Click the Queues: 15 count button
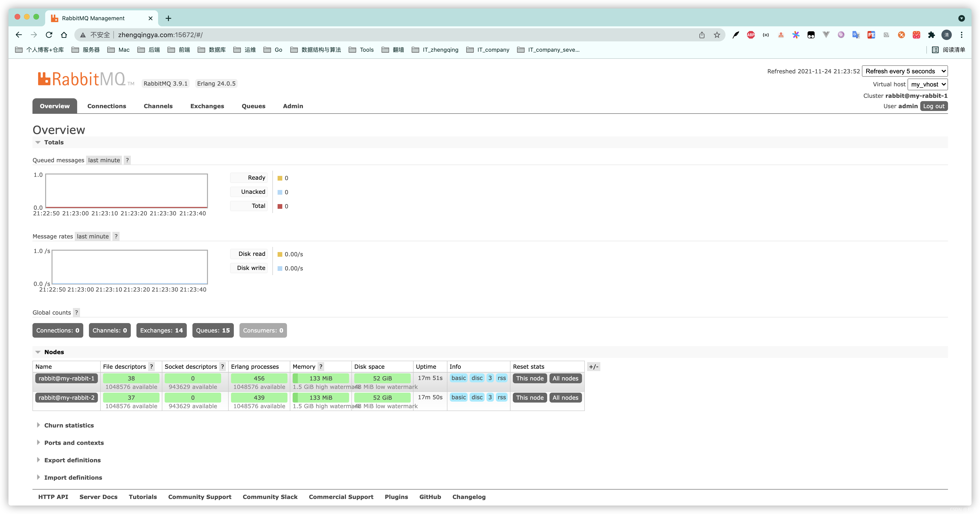This screenshot has height=514, width=980. (x=213, y=331)
